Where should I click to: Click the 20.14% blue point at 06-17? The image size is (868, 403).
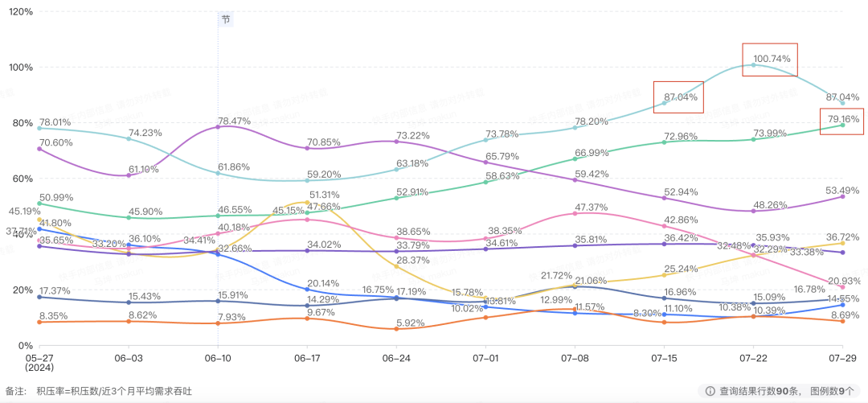tap(307, 290)
